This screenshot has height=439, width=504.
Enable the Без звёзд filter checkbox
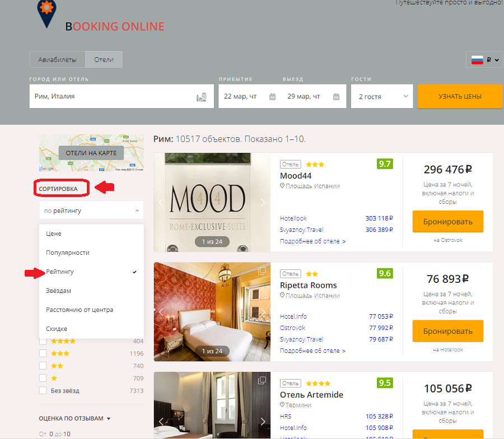coord(43,390)
